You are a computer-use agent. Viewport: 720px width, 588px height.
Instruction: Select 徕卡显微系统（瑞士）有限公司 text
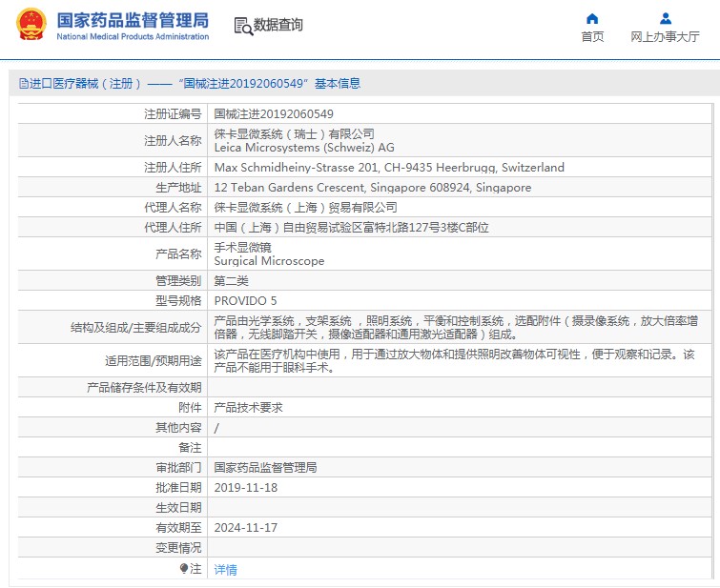pyautogui.click(x=294, y=134)
